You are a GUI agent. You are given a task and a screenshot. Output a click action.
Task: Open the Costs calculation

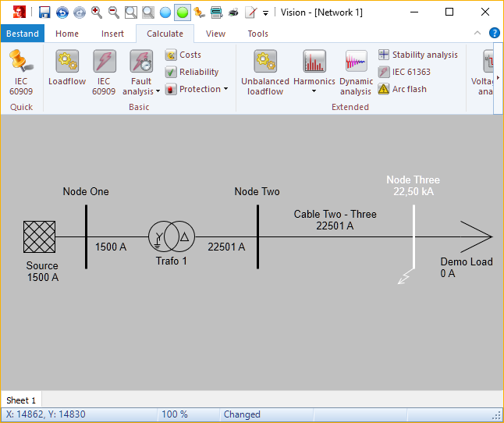[x=183, y=55]
